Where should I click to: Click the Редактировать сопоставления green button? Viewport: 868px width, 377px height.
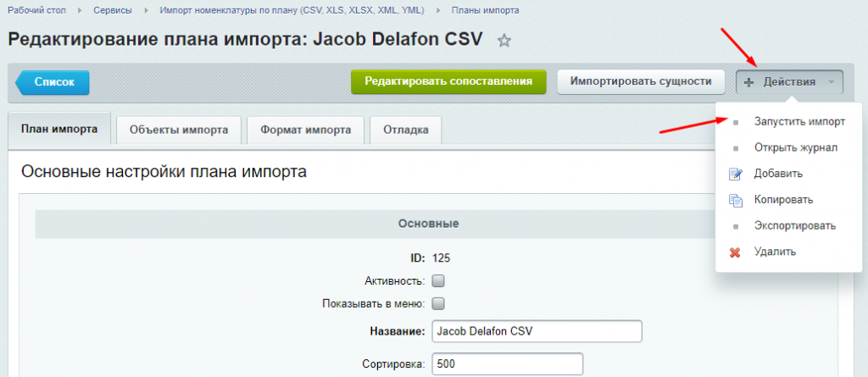coord(448,81)
